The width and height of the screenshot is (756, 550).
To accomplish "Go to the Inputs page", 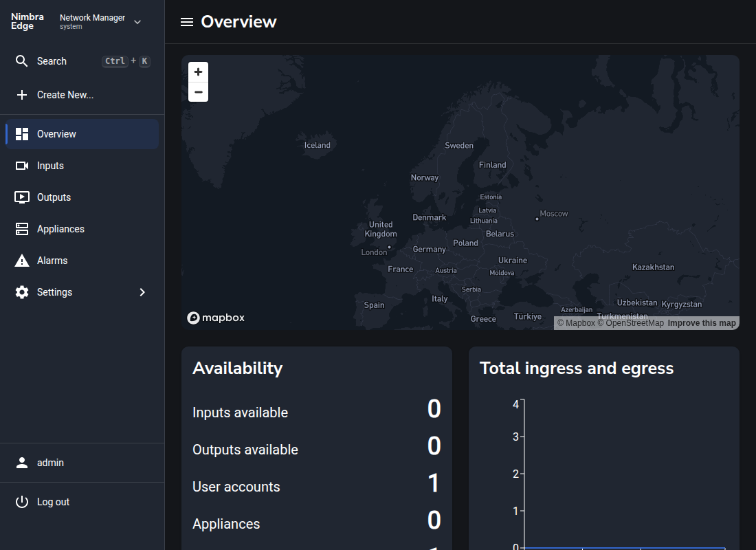I will pyautogui.click(x=82, y=166).
